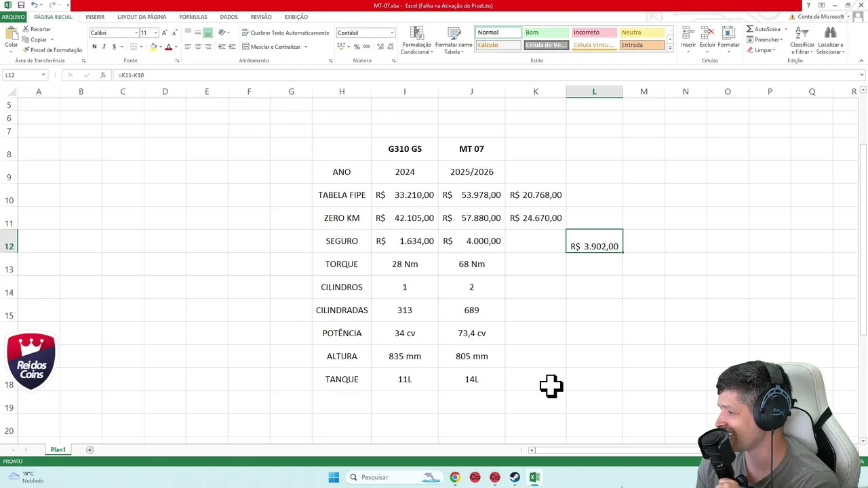Image resolution: width=868 pixels, height=488 pixels.
Task: Toggle bold (N) formatting
Action: point(94,47)
